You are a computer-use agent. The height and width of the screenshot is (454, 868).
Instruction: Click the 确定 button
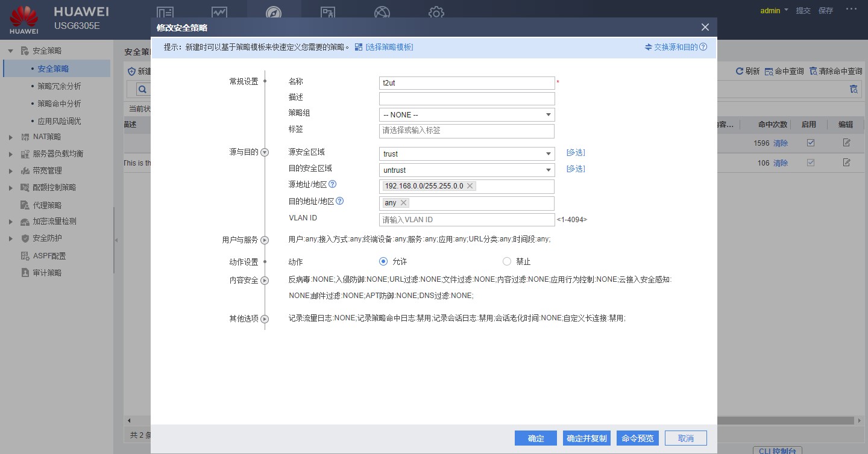(535, 438)
